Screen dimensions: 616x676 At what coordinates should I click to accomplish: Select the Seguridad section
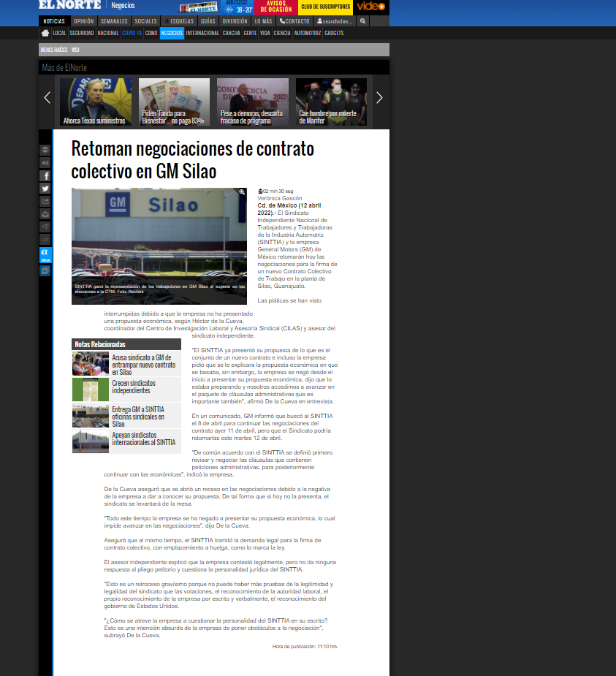pyautogui.click(x=82, y=33)
